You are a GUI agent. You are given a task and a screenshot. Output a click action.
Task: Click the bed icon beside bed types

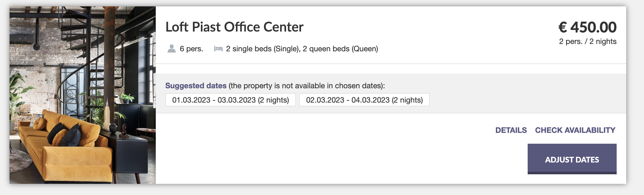click(218, 49)
